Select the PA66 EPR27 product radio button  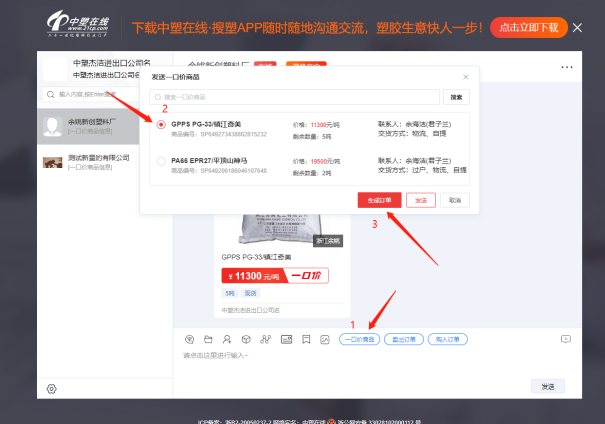[x=161, y=161]
